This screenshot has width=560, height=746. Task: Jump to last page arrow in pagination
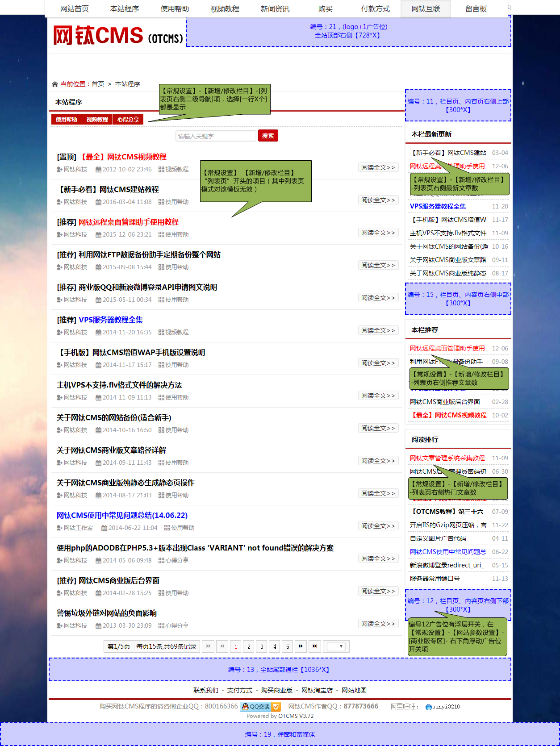[315, 646]
